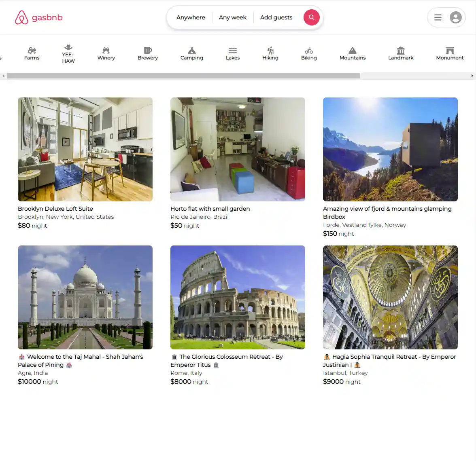
Task: Click Horto flat with small garden title
Action: click(x=210, y=209)
